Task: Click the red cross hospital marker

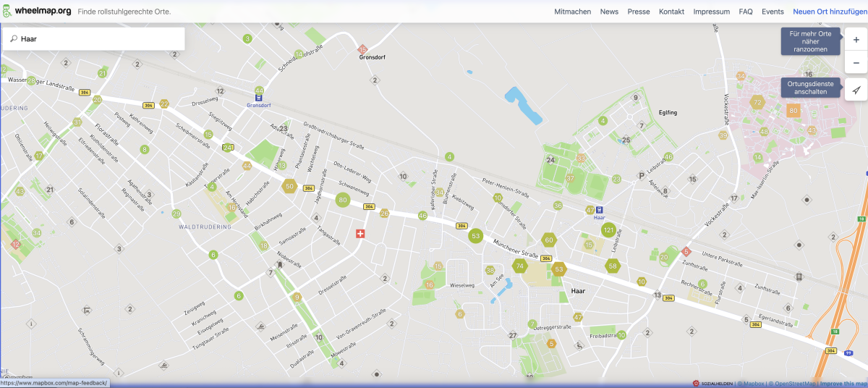Action: point(360,234)
